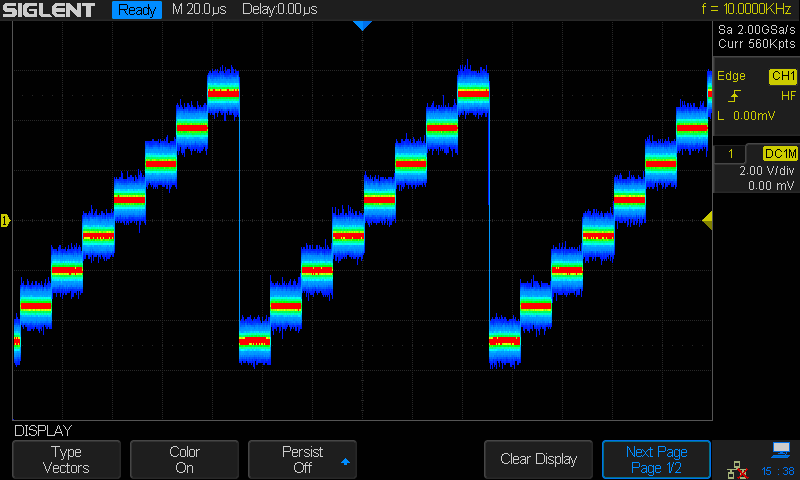Screen dimensions: 800x480
Task: Open the M 20.0µs timebase setting
Action: (201, 10)
